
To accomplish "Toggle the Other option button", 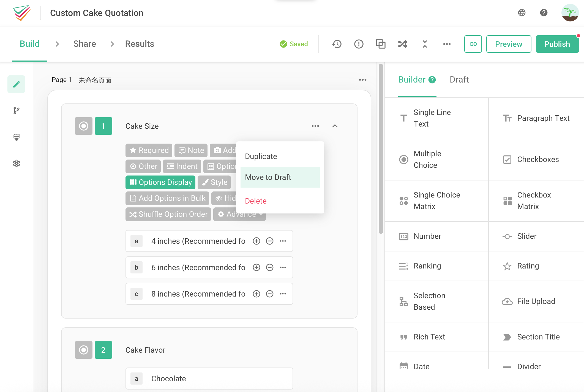I will (x=143, y=166).
